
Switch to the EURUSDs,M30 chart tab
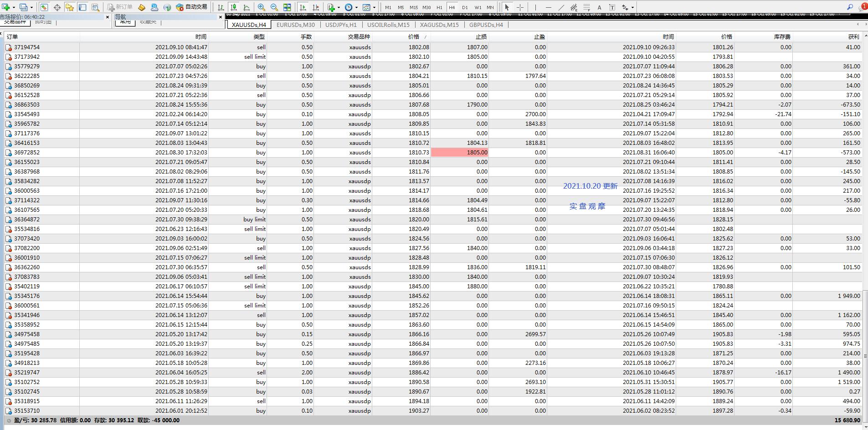click(296, 25)
